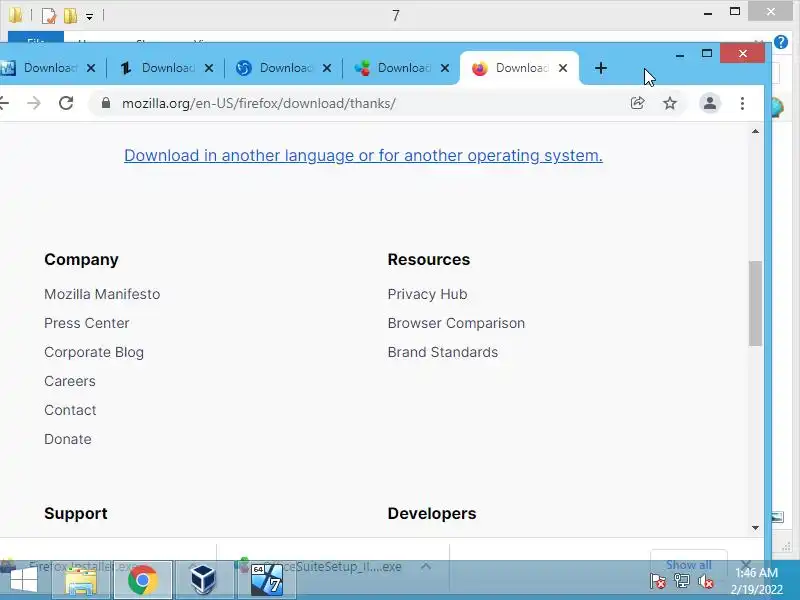Open the 64-bit 7 app in taskbar

pyautogui.click(x=266, y=580)
